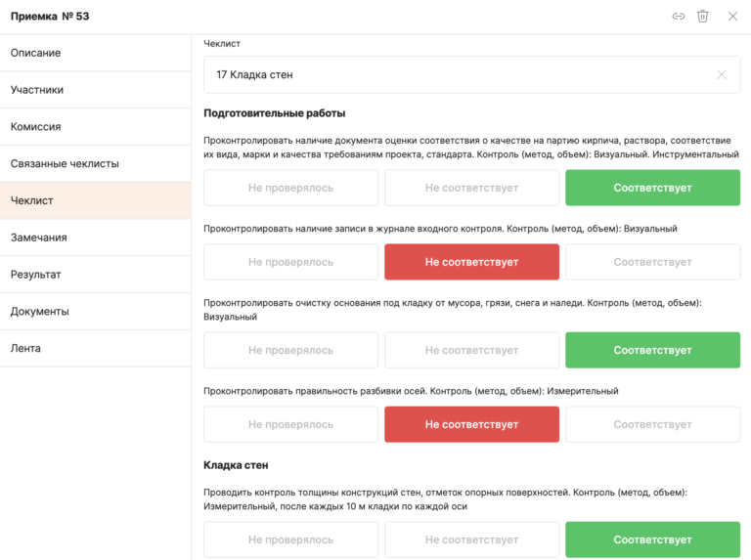
Task: Close the Приемка № 53 dialog
Action: point(732,17)
